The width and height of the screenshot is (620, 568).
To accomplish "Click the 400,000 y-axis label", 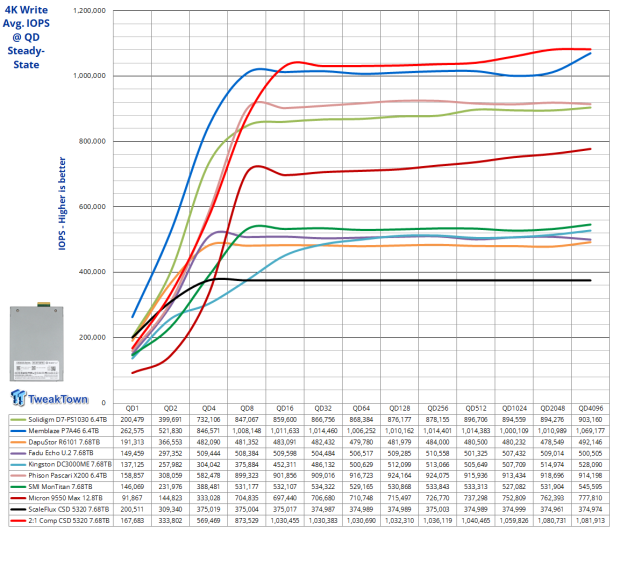I will tap(93, 272).
